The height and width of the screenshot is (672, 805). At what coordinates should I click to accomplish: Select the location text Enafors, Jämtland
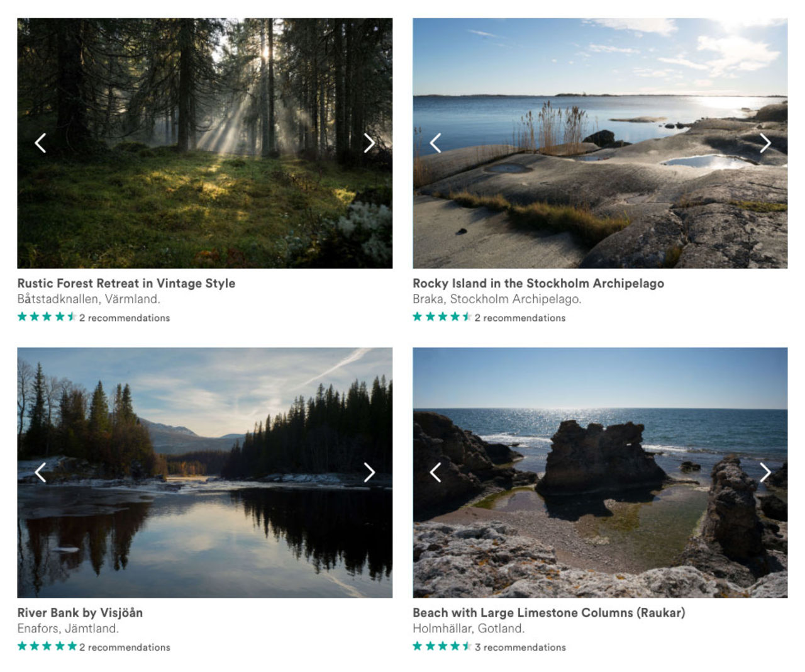(67, 627)
